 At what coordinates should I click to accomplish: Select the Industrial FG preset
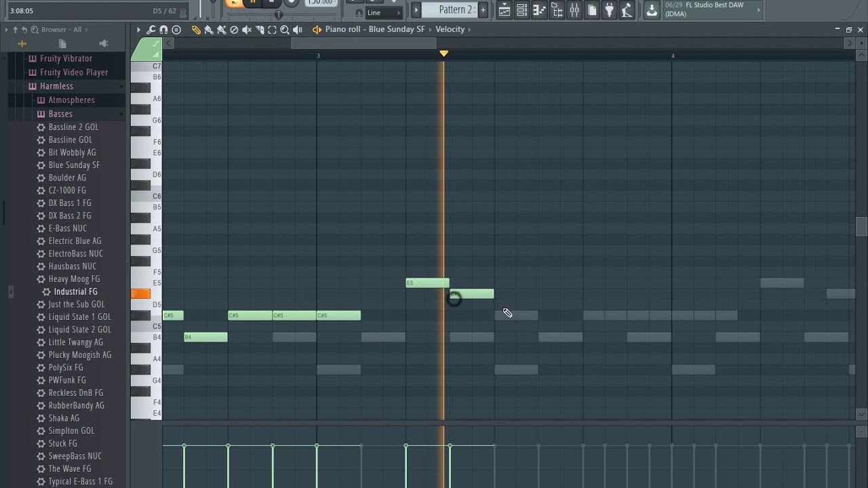coord(75,292)
